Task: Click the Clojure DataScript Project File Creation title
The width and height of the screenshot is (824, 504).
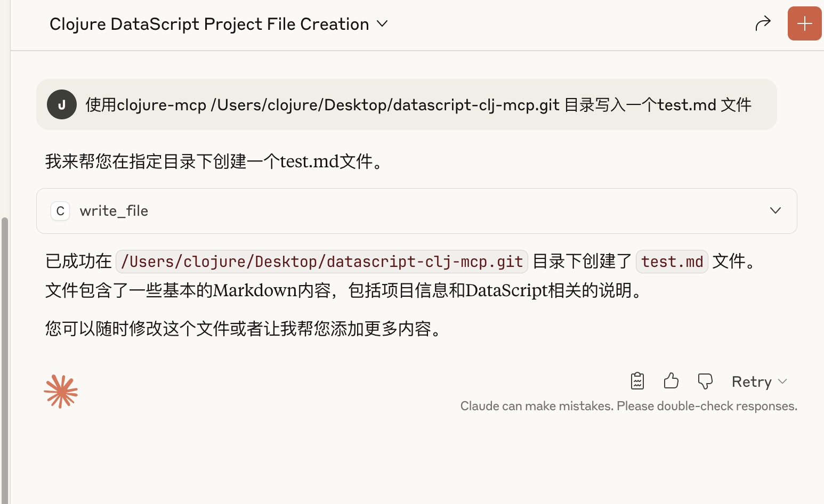Action: [209, 24]
